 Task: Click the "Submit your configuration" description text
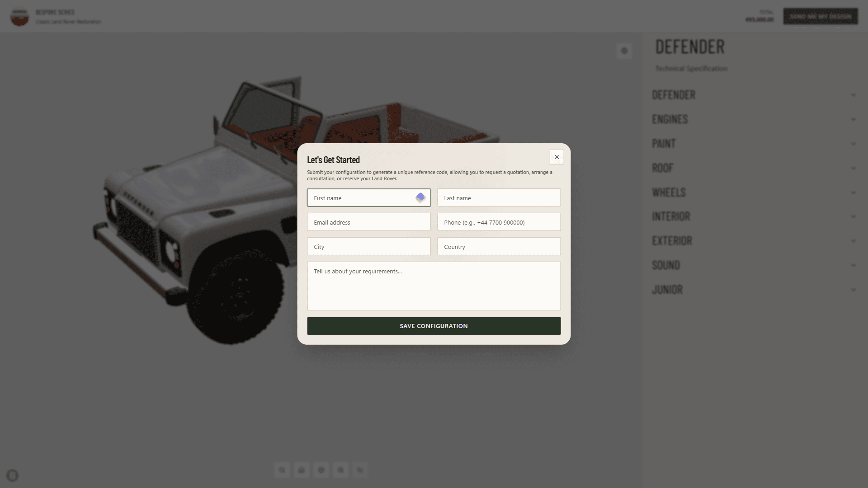[429, 175]
